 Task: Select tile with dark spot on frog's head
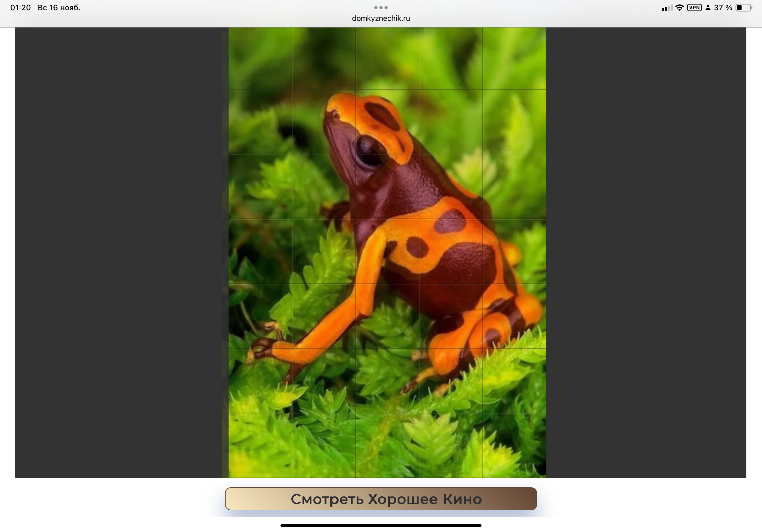(387, 122)
